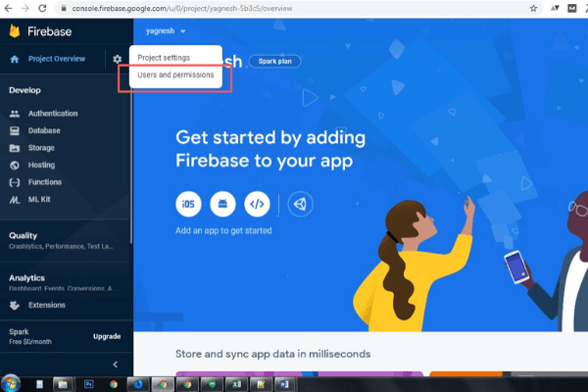Image resolution: width=588 pixels, height=392 pixels.
Task: Click the Upgrade plan button
Action: [x=106, y=336]
